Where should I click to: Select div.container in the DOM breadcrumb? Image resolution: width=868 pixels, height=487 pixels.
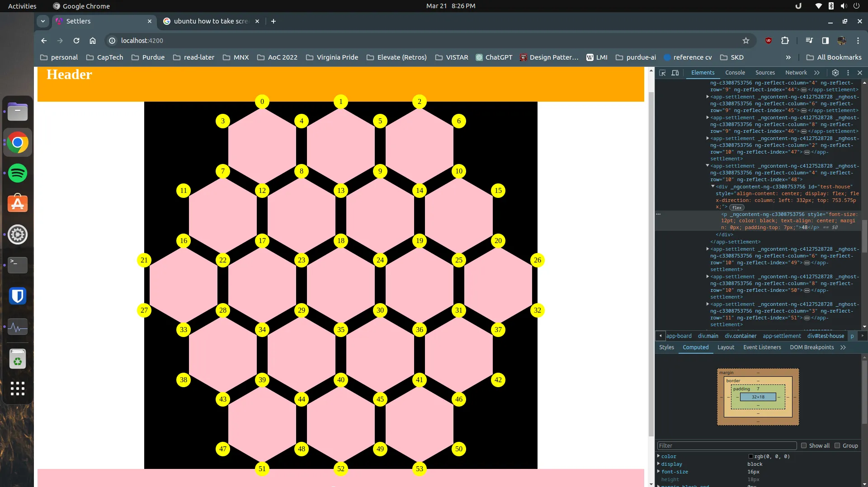(741, 336)
